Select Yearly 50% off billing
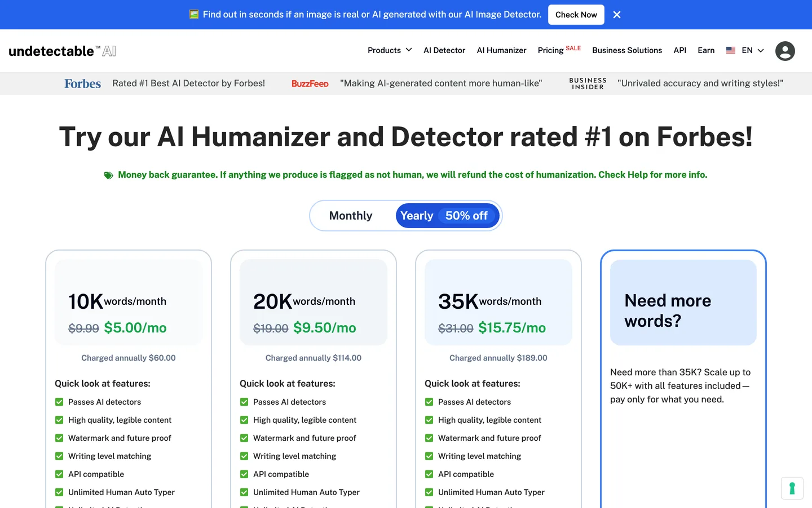This screenshot has height=508, width=812. coord(447,216)
